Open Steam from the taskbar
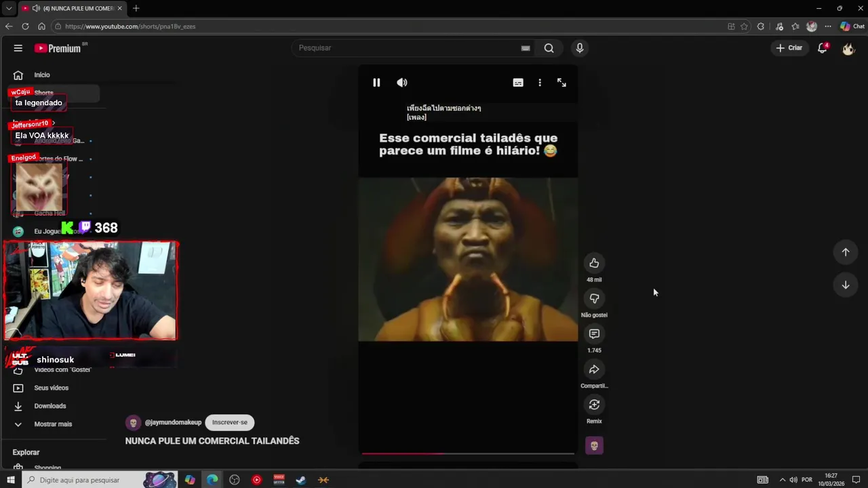This screenshot has width=868, height=488. (301, 480)
